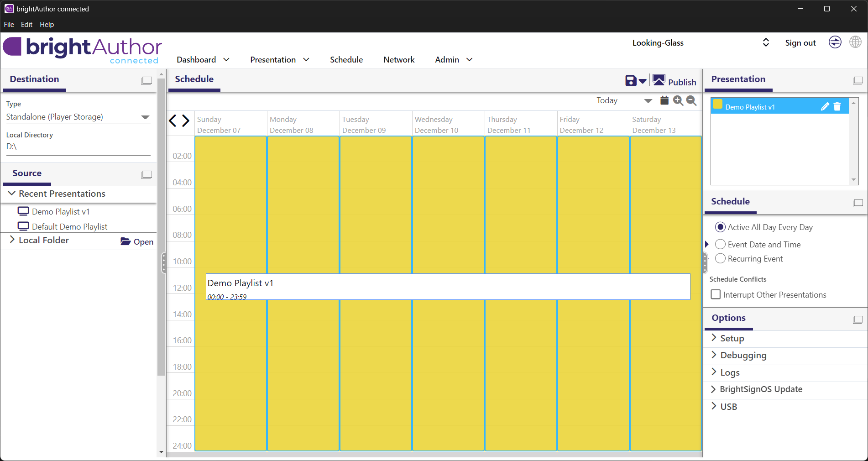Click the save schedule disk icon

coord(630,81)
